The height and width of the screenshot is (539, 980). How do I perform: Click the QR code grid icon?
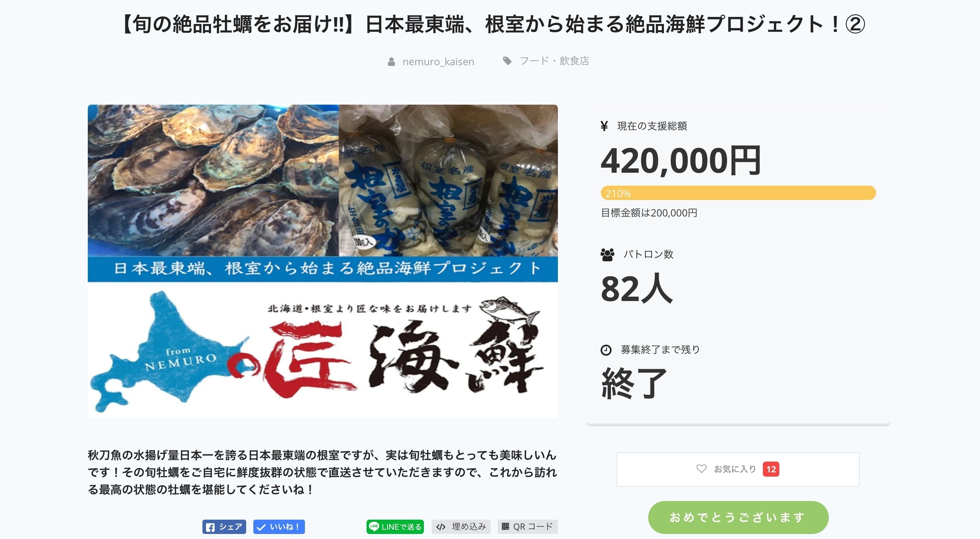coord(505,527)
